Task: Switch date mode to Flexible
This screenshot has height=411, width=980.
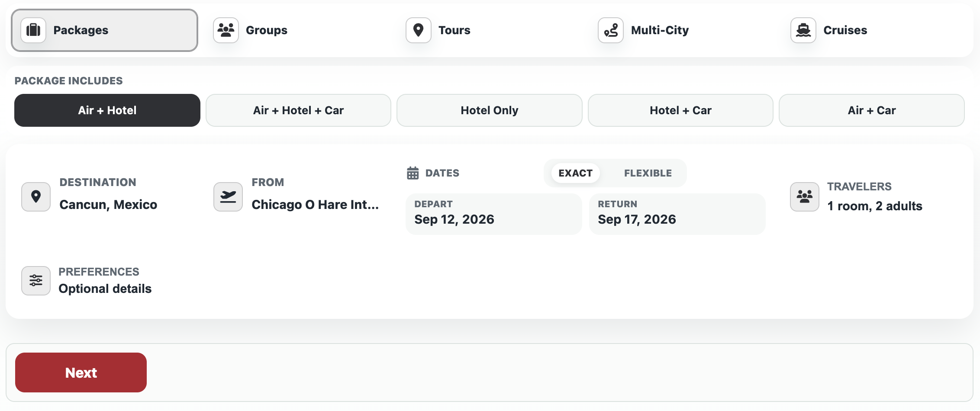Action: [x=648, y=173]
